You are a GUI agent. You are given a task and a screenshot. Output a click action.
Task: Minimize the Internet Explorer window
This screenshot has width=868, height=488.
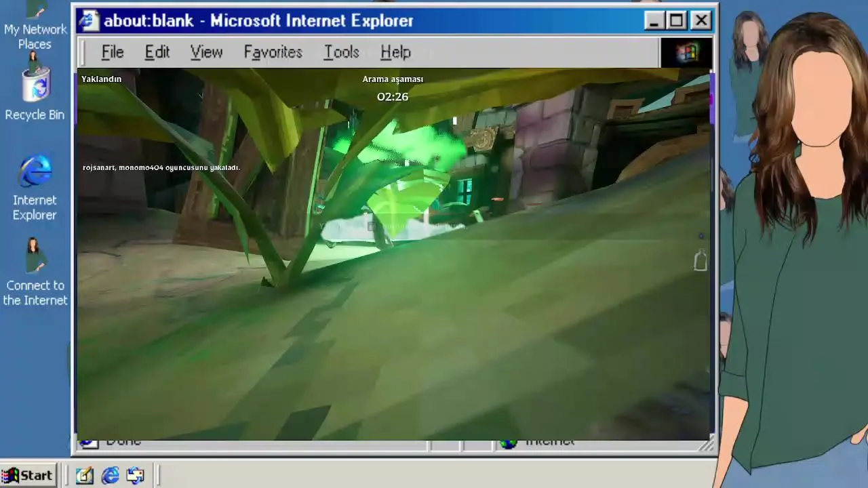(654, 21)
